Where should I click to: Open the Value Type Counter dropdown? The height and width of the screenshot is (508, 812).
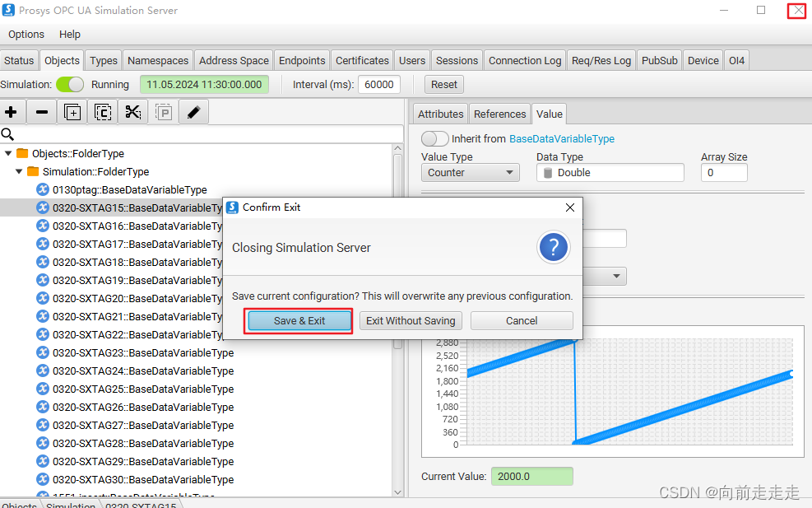point(470,172)
